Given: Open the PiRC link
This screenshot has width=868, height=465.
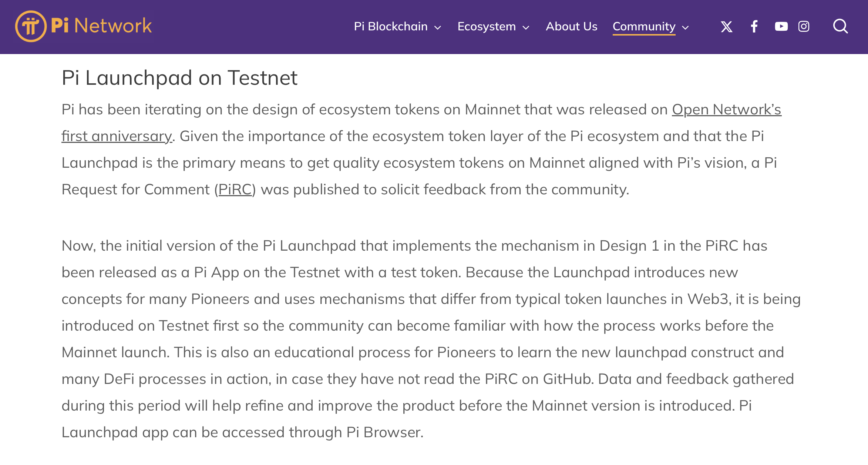Looking at the screenshot, I should [x=235, y=190].
